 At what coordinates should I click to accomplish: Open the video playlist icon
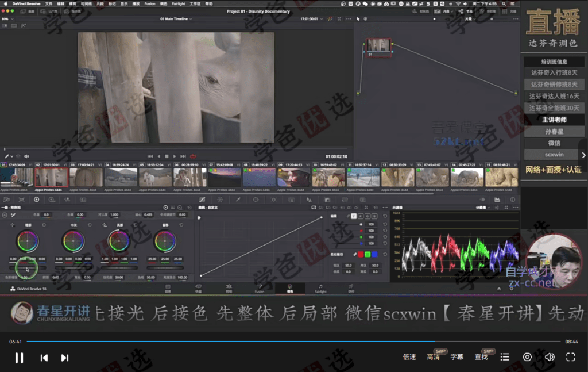pos(505,357)
